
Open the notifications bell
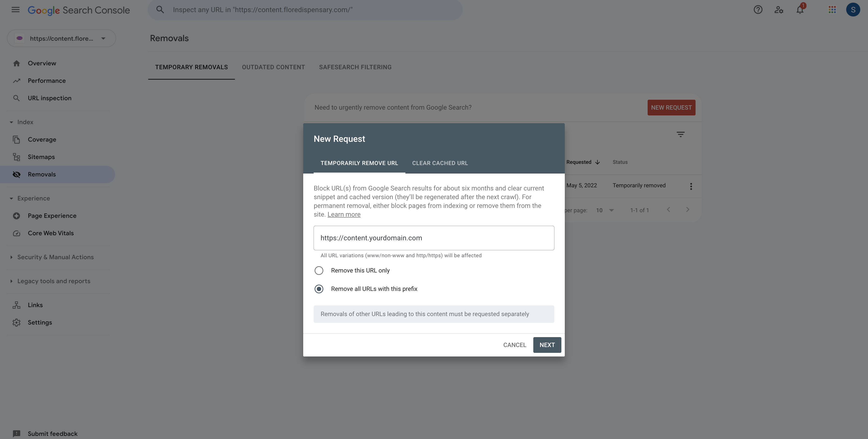800,10
